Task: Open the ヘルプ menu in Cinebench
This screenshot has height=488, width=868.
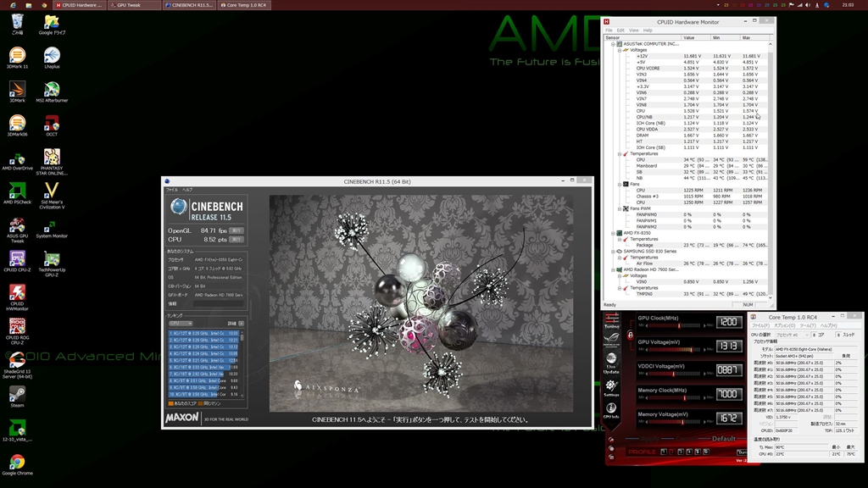Action: [187, 190]
